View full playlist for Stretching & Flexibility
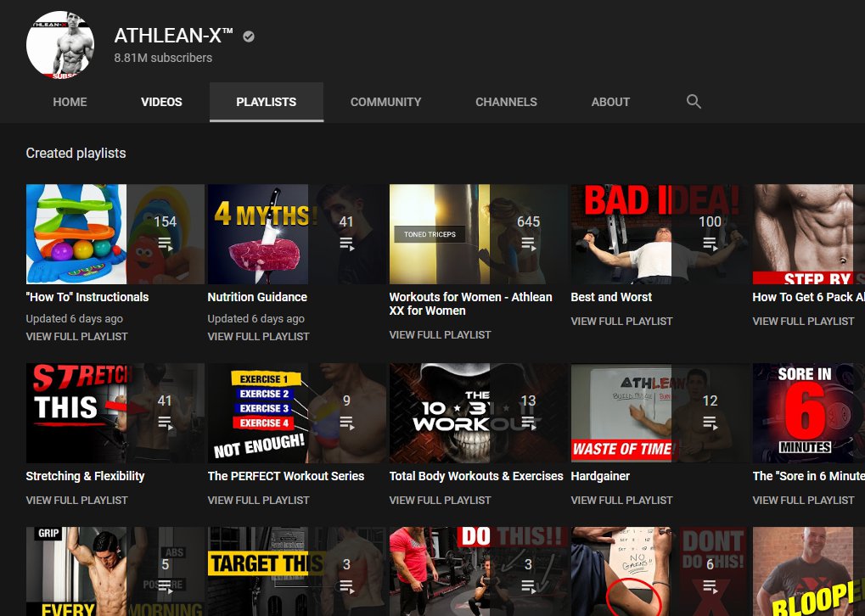Screen dimensions: 865x616 click(76, 501)
